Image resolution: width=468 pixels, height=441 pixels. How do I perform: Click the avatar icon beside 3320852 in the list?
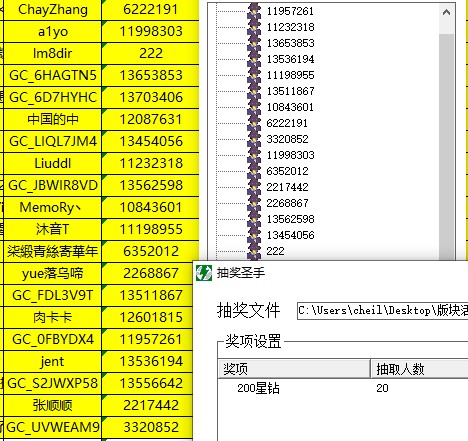click(254, 139)
